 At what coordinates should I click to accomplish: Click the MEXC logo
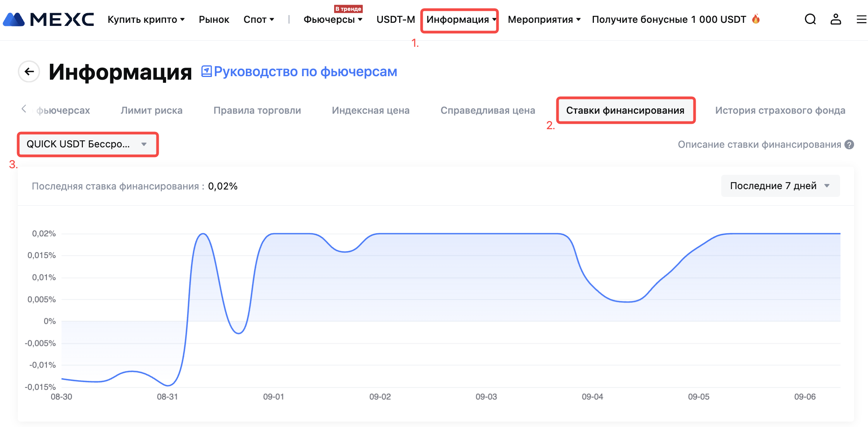tap(48, 19)
